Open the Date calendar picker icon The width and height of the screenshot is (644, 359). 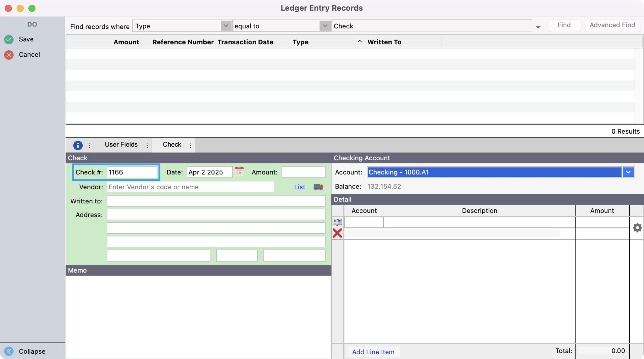coord(239,172)
